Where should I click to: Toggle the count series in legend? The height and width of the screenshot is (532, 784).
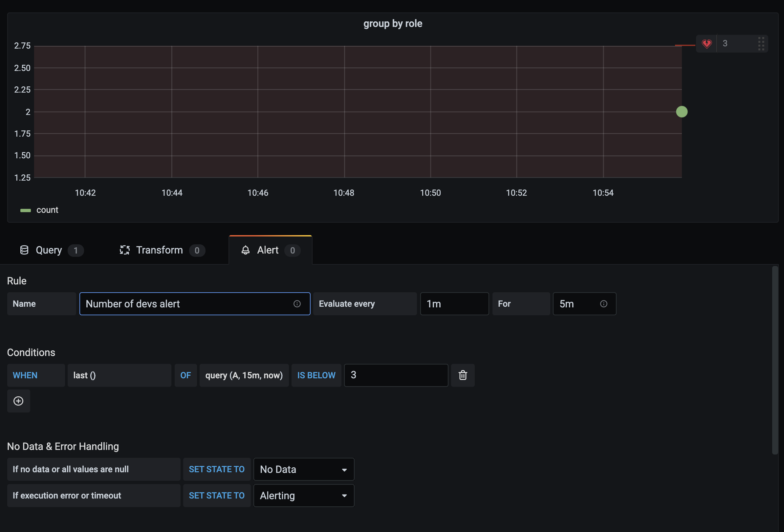[x=47, y=210]
